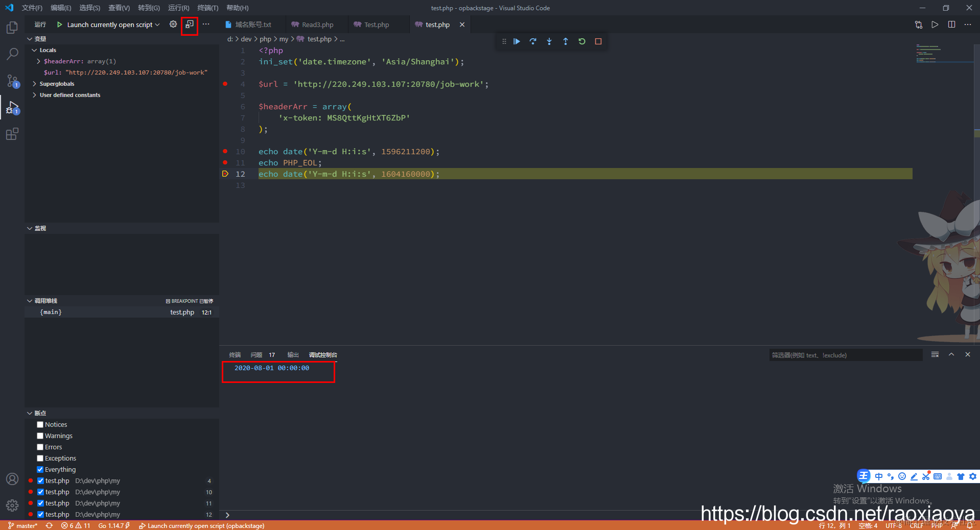Screen dimensions: 980x530
Task: Collapse the 变量 section
Action: 30,39
